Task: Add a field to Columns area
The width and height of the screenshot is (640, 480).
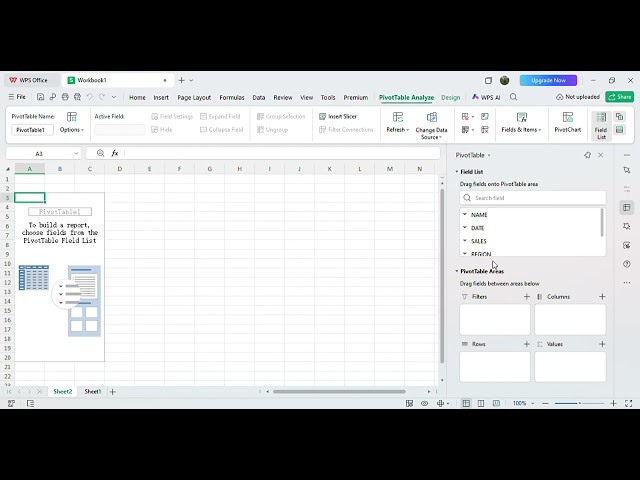Action: coord(602,297)
